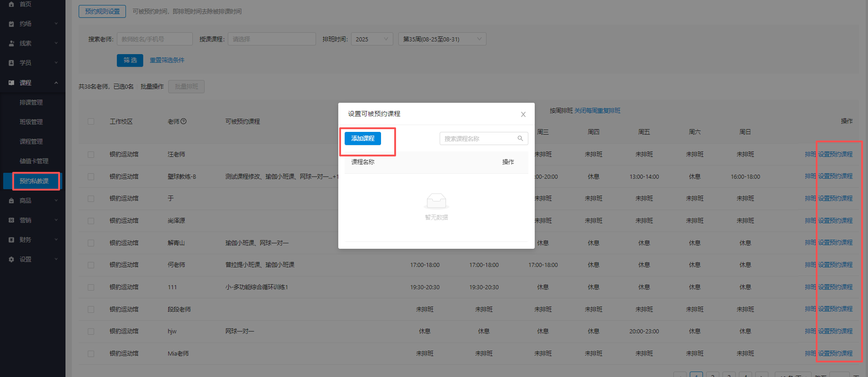
Task: Check the row for 尚泽源
Action: click(x=91, y=221)
